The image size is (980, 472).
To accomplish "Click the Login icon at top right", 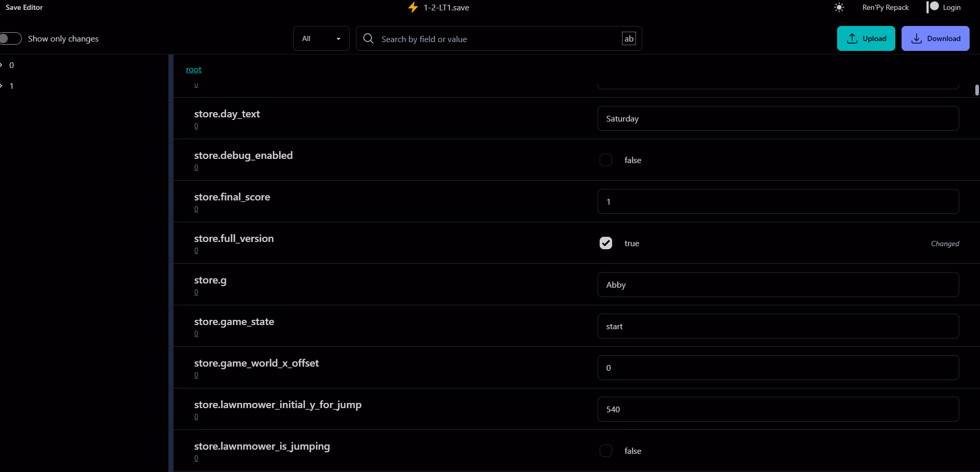I will (933, 7).
